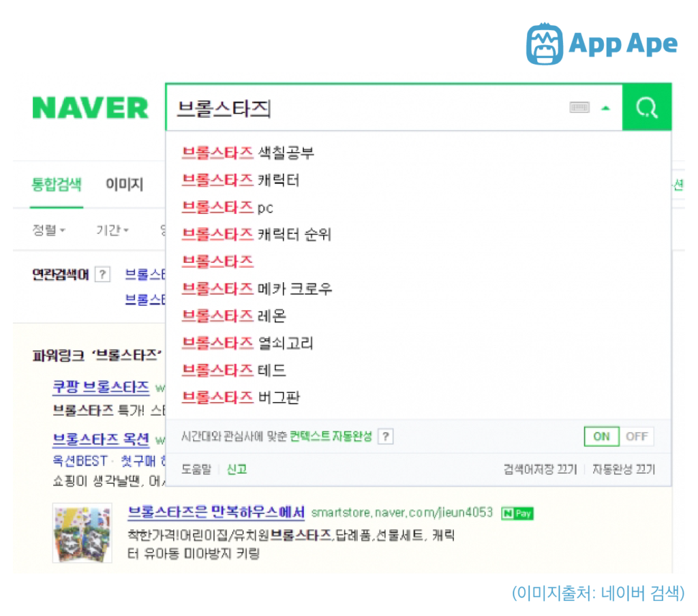Click the green search magnifier button

click(x=647, y=107)
